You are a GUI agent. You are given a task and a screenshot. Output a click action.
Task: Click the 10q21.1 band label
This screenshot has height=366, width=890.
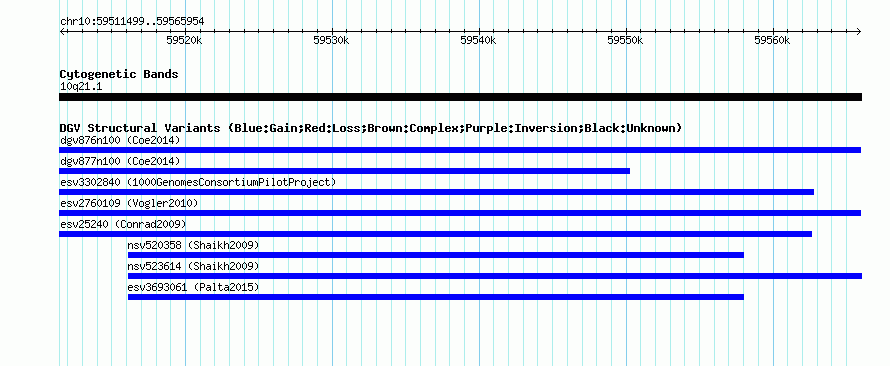pyautogui.click(x=81, y=87)
